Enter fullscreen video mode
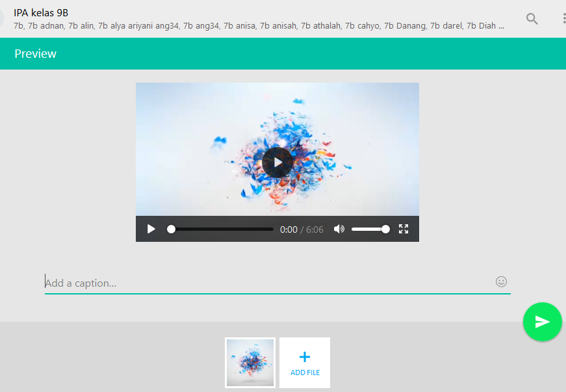 coord(404,229)
